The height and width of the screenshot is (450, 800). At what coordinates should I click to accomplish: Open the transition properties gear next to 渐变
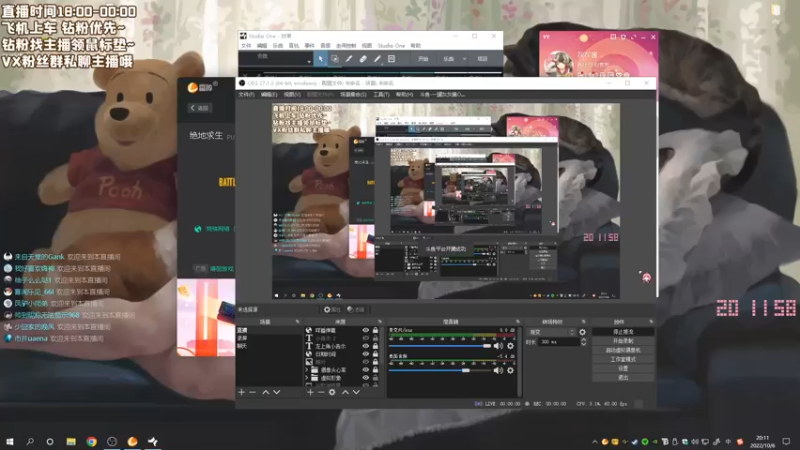pyautogui.click(x=582, y=332)
